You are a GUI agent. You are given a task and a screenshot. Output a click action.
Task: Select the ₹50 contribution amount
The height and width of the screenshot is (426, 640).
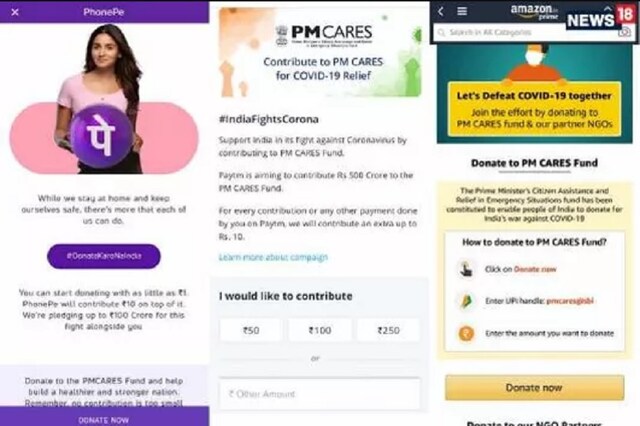click(251, 330)
